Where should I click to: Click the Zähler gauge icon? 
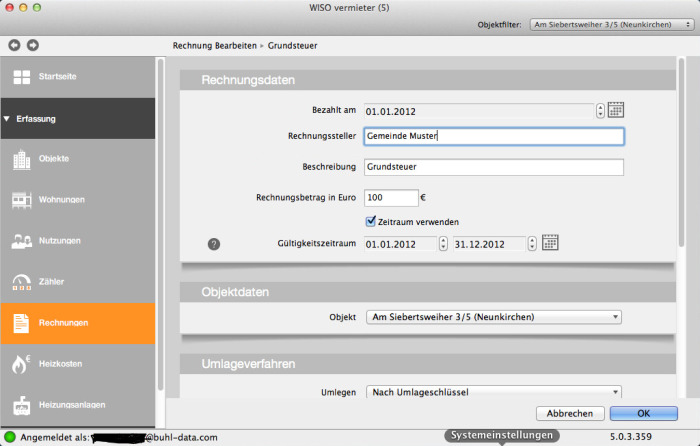click(21, 282)
